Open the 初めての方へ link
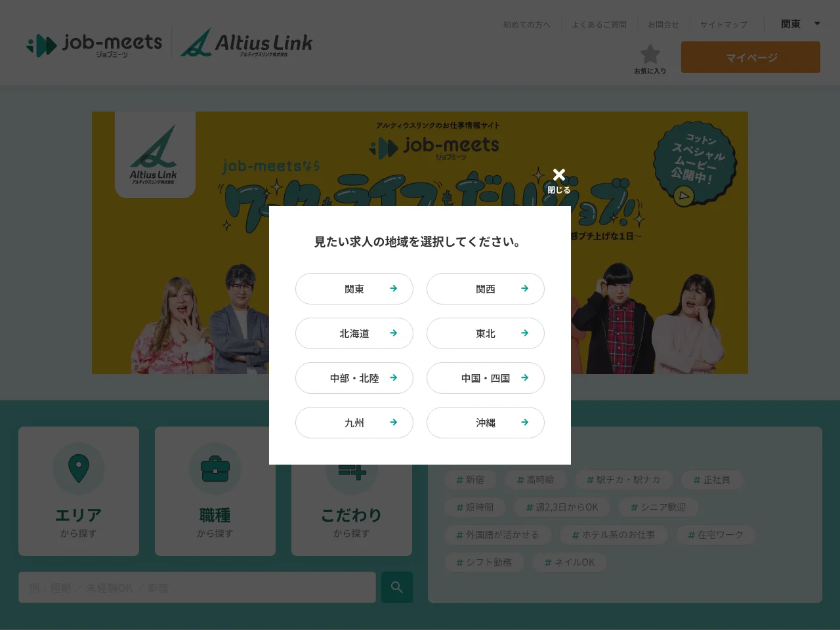840x630 pixels. pyautogui.click(x=526, y=24)
